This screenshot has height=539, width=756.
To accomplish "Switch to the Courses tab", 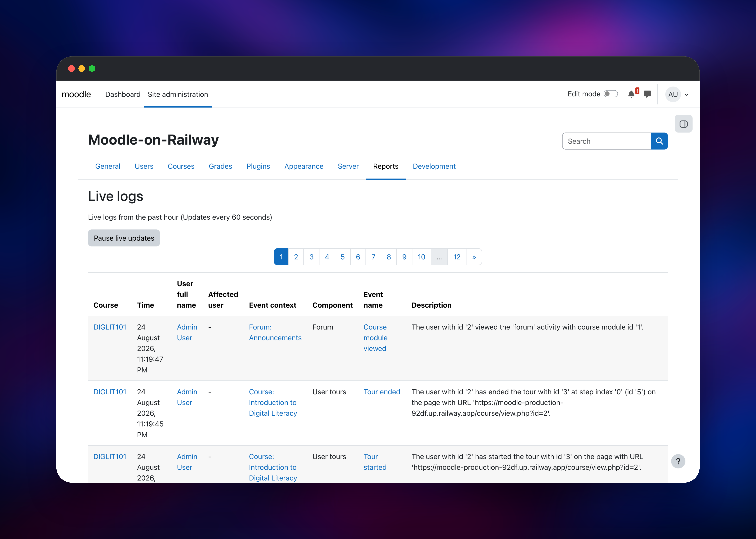I will tap(181, 166).
